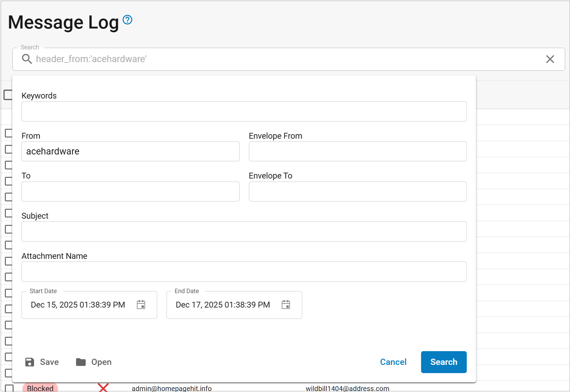Focus the Subject input field
Image resolution: width=570 pixels, height=392 pixels.
pyautogui.click(x=244, y=232)
